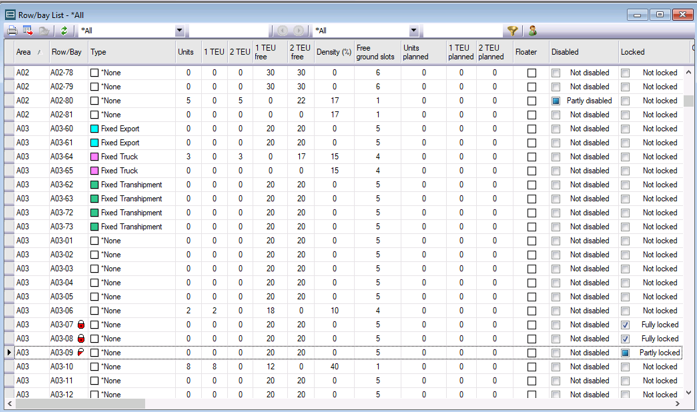This screenshot has width=700, height=415.
Task: Toggle Disabled checkbox for A03-60
Action: coord(555,129)
